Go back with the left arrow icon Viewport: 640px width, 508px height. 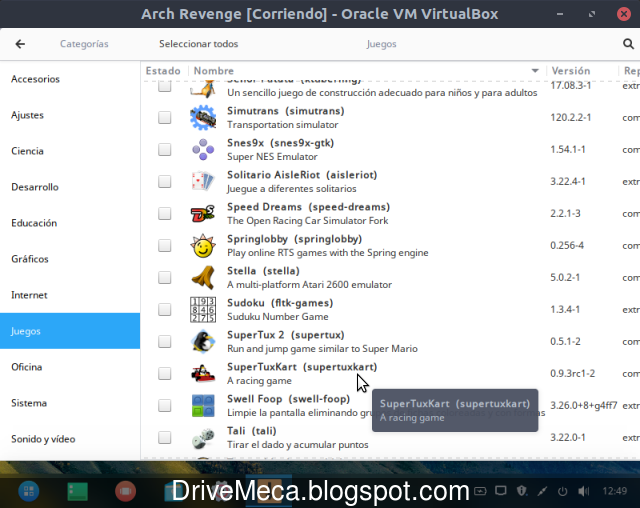[20, 44]
